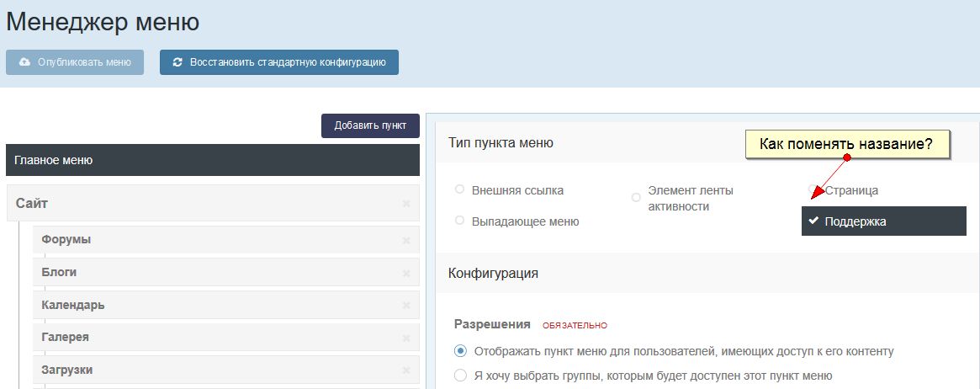Select the 'Галерея' menu item
Viewport: 980px width, 389px height.
(225, 337)
